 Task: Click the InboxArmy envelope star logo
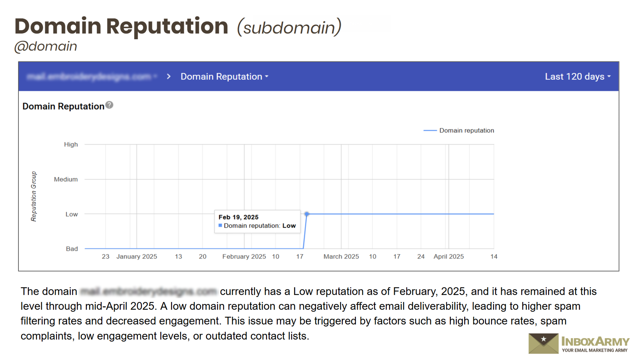click(543, 343)
